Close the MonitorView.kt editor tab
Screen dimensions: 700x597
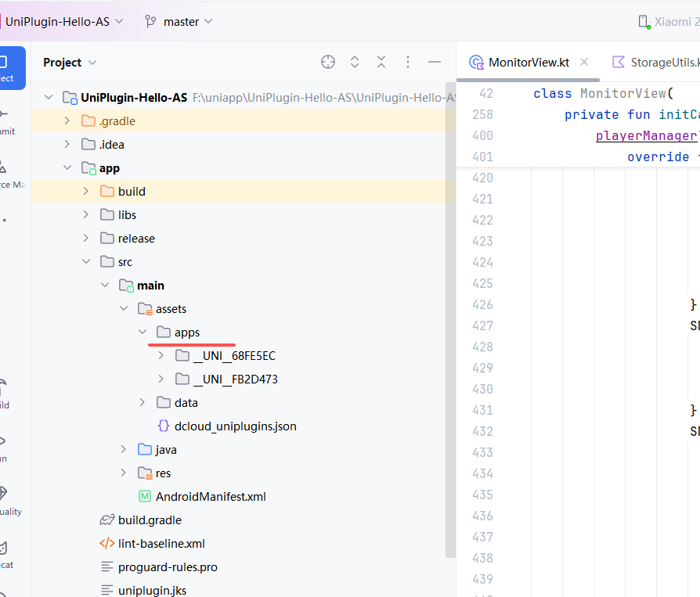click(x=584, y=62)
